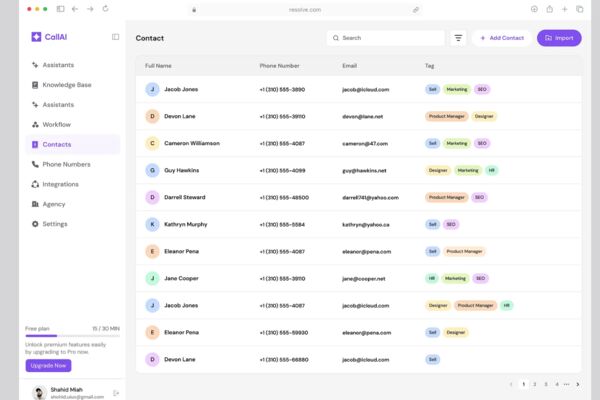
Task: Click the browser downloads icon
Action: [x=534, y=9]
